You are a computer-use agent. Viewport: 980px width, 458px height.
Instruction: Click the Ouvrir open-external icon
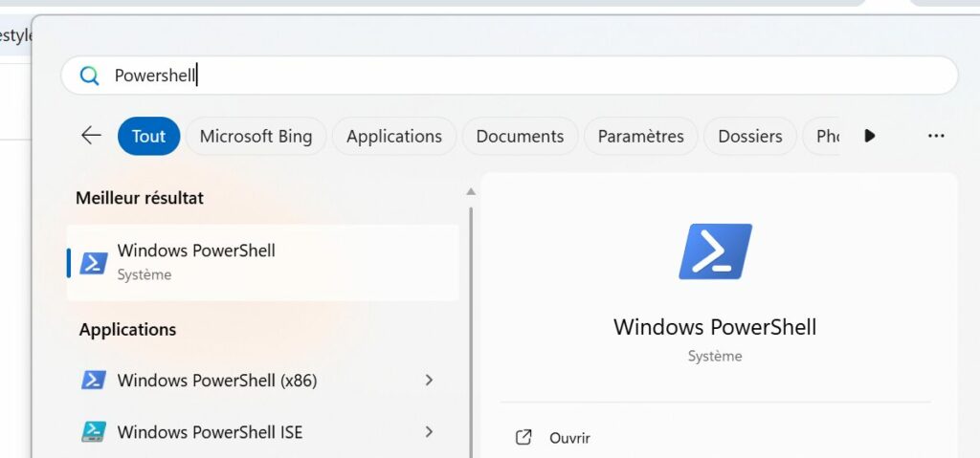pos(523,438)
